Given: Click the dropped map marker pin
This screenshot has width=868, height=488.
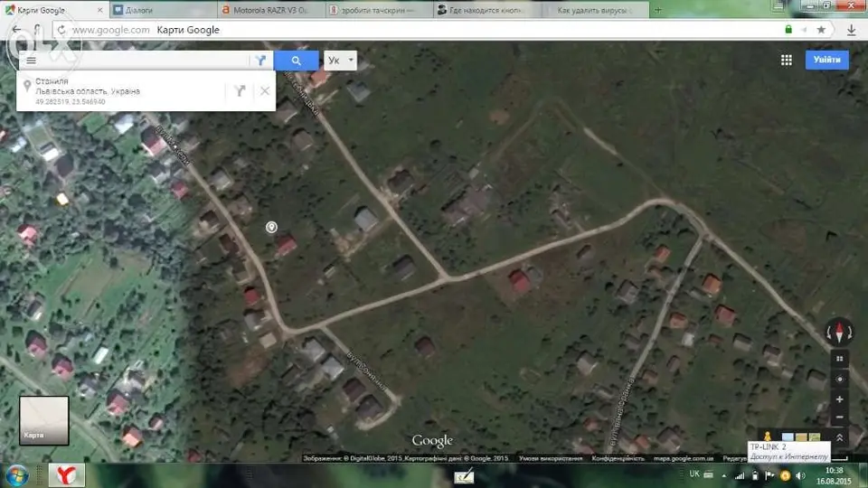Looking at the screenshot, I should 271,227.
